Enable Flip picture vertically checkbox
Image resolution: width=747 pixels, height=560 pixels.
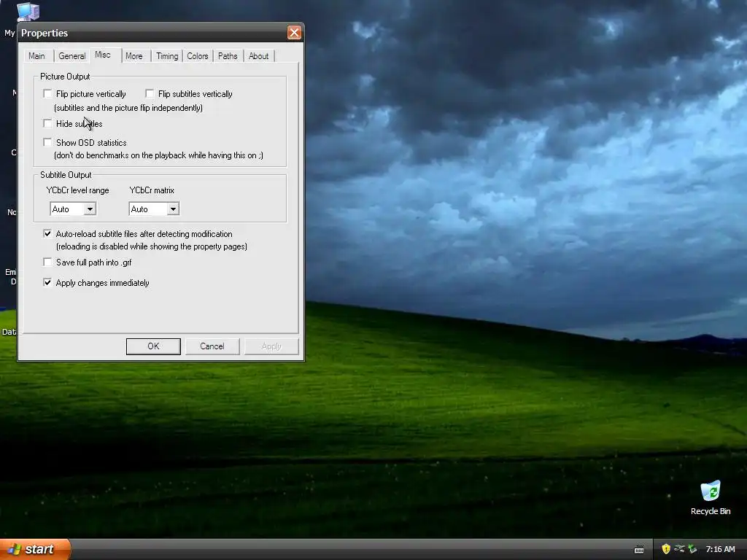47,94
